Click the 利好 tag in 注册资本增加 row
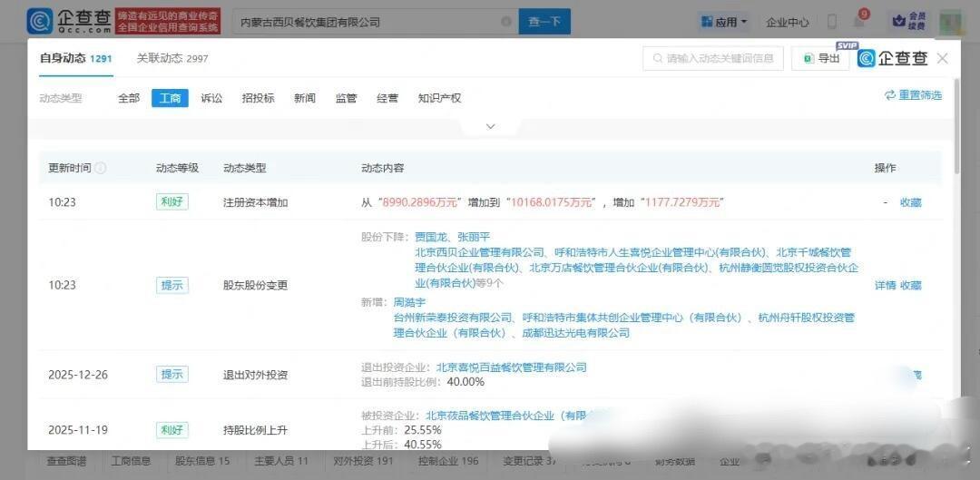The width and height of the screenshot is (980, 480). tap(171, 201)
